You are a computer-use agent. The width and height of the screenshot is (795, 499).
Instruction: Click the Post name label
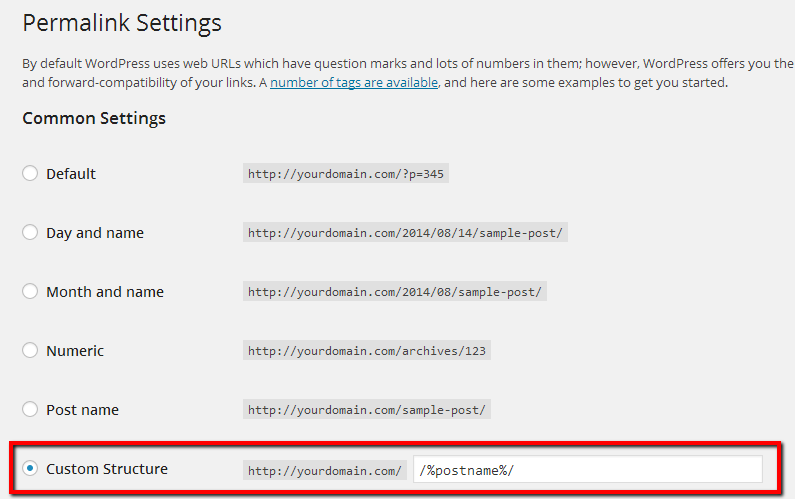point(83,410)
